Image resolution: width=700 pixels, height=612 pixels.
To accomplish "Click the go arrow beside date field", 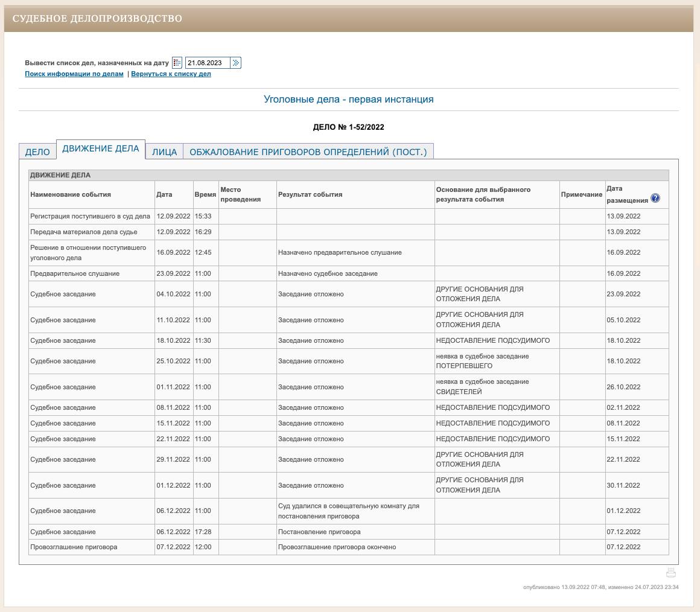I will [x=236, y=63].
